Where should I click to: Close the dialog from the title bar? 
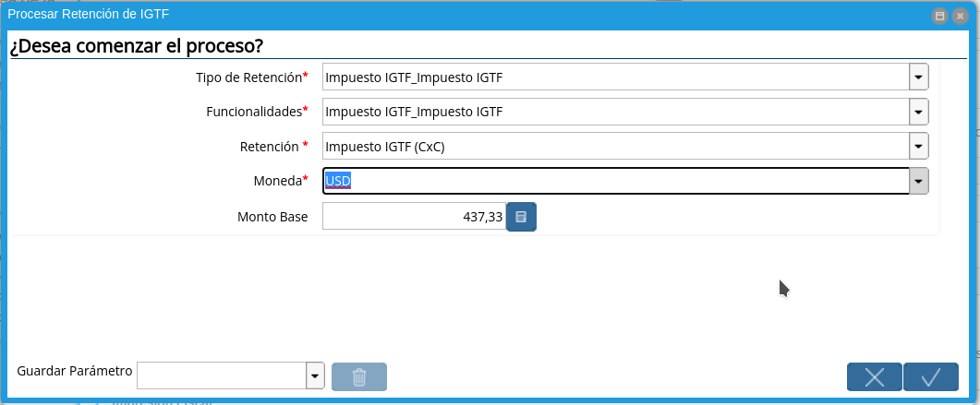pyautogui.click(x=960, y=16)
